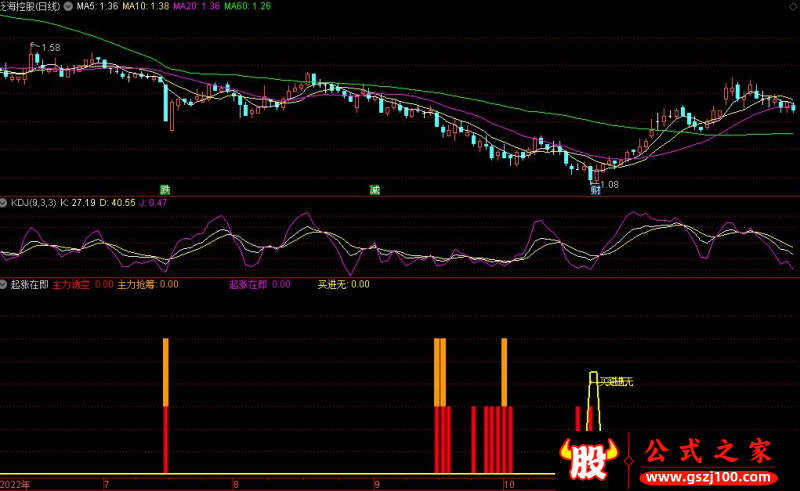
Task: Click the blue 财 event marker
Action: 595,190
